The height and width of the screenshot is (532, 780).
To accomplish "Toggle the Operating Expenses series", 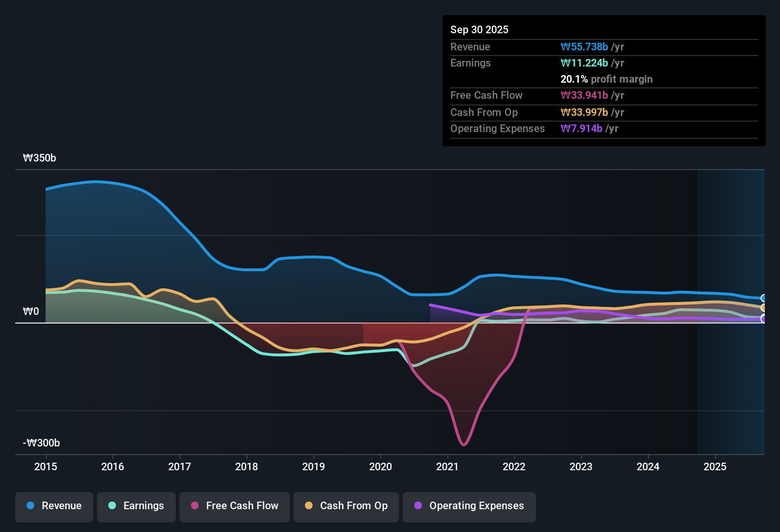I will pos(469,506).
